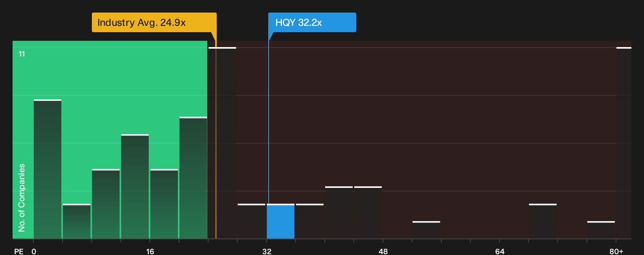Click the first green bar at PE 0
The image size is (644, 255).
pos(48,169)
